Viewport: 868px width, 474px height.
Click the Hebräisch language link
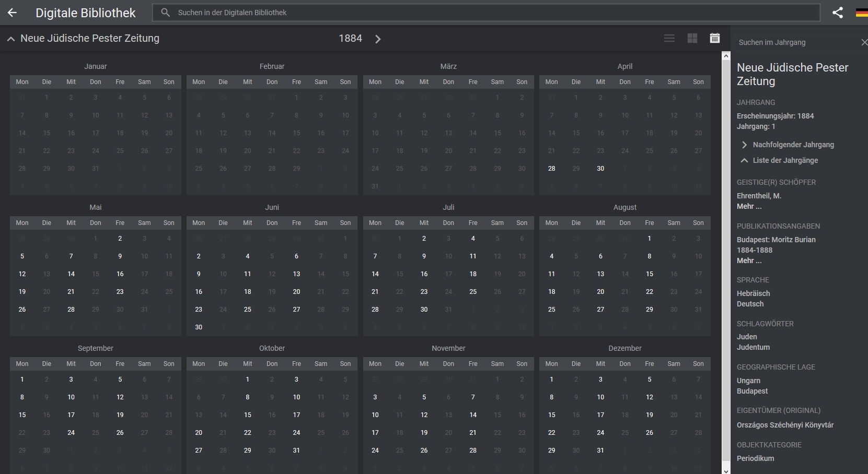point(753,293)
